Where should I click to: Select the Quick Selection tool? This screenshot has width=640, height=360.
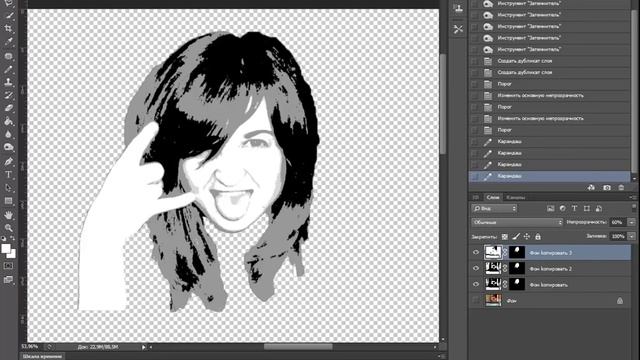point(8,16)
